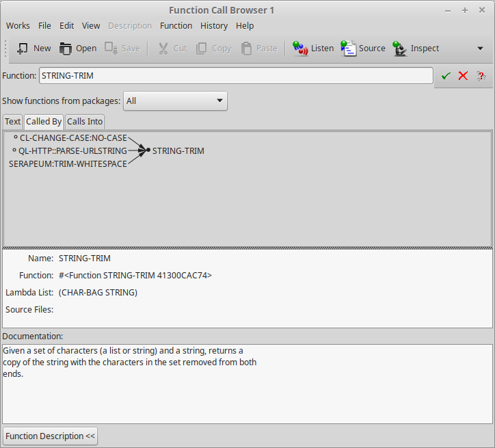Open the Works menu

[x=18, y=25]
